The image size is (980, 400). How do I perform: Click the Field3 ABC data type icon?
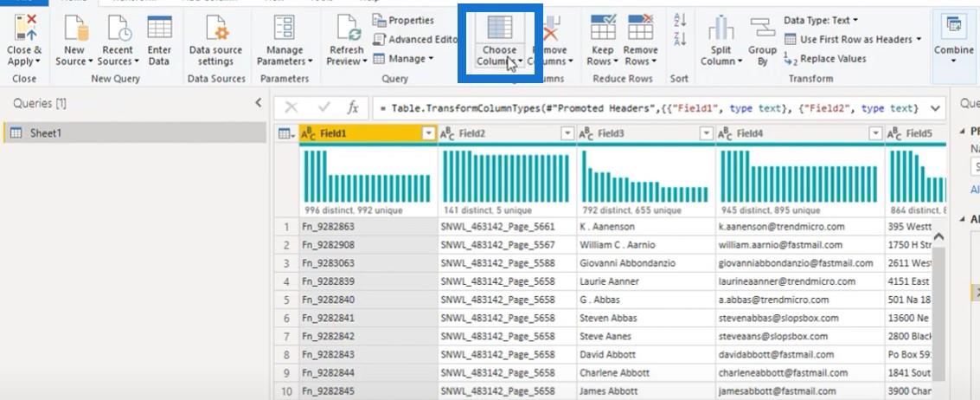pyautogui.click(x=586, y=133)
